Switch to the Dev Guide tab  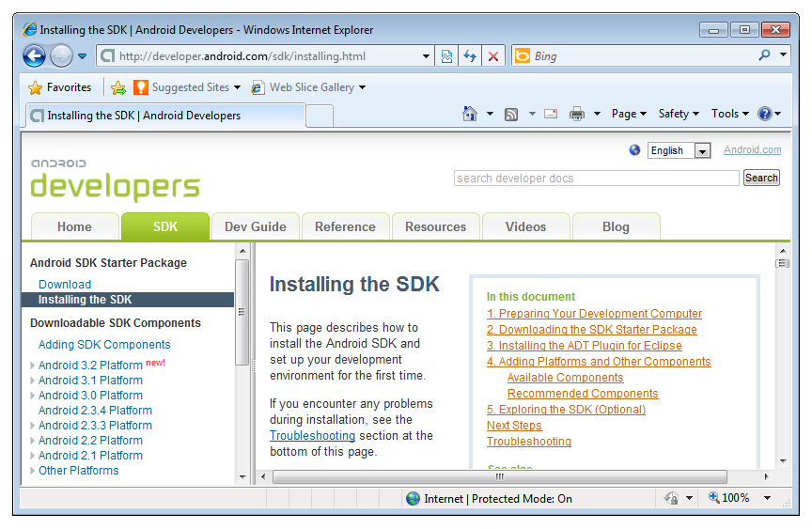click(x=256, y=226)
